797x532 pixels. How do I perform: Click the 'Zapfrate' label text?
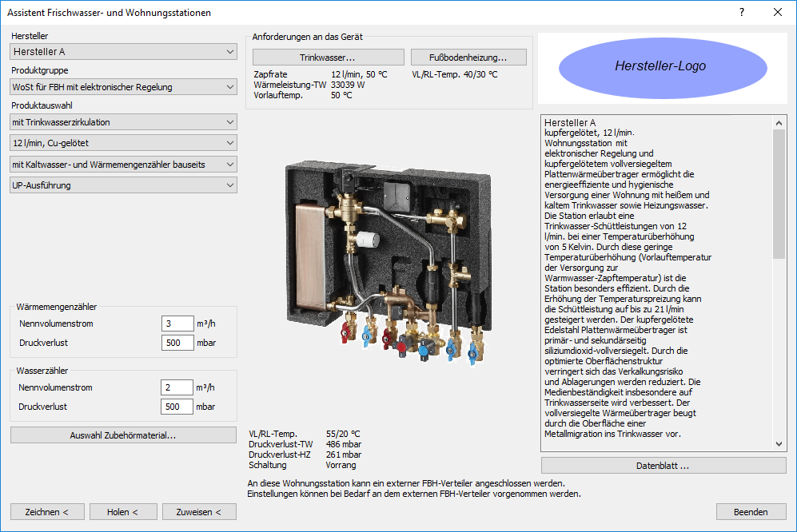click(270, 74)
